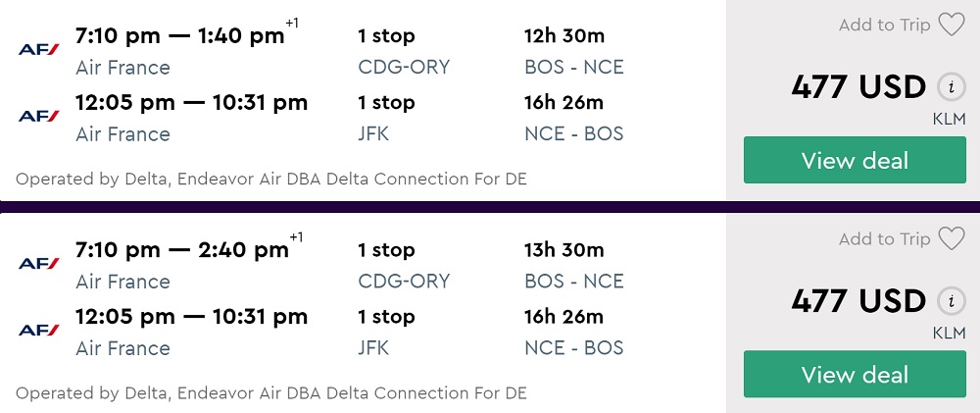
Task: Click the 12h 30m duration text
Action: pos(564,36)
